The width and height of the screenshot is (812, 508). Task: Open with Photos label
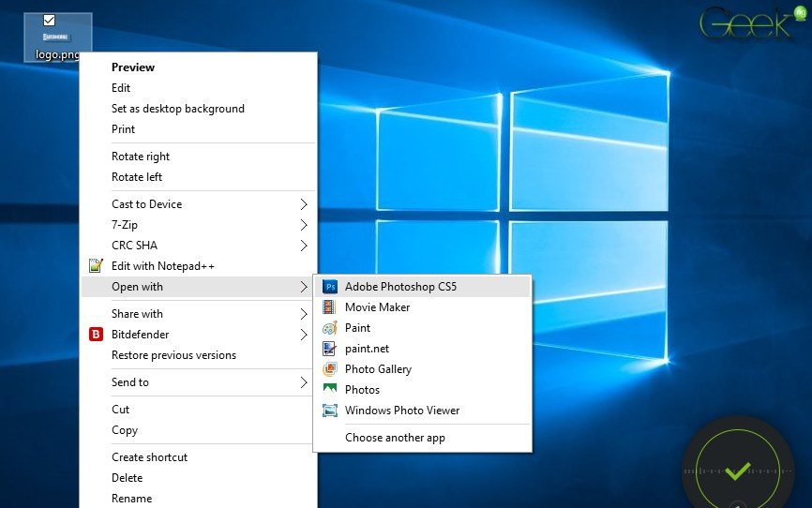[363, 389]
